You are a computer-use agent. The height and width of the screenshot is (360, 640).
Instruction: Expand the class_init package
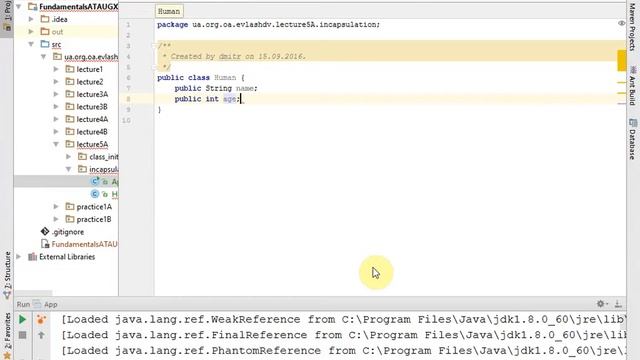[69, 156]
